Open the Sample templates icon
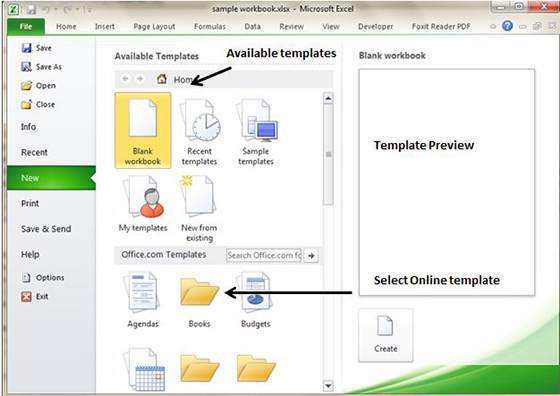The height and width of the screenshot is (396, 560). pyautogui.click(x=256, y=131)
